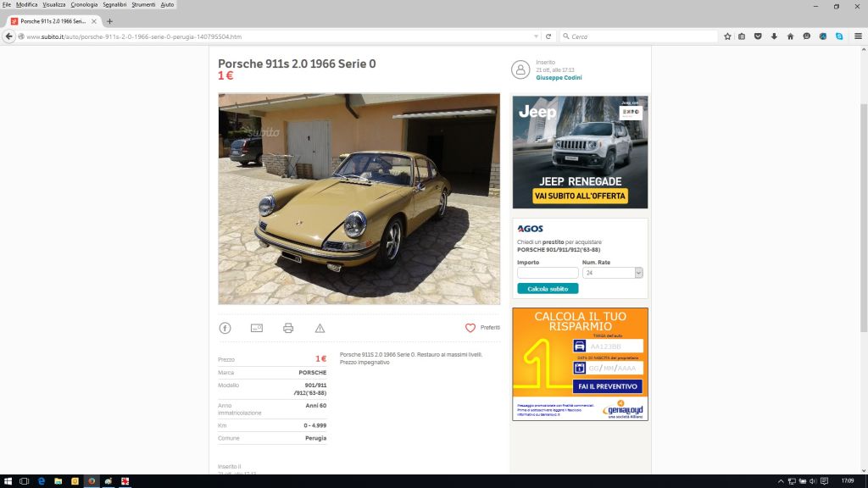Open the Firefox hamburger menu

(858, 36)
